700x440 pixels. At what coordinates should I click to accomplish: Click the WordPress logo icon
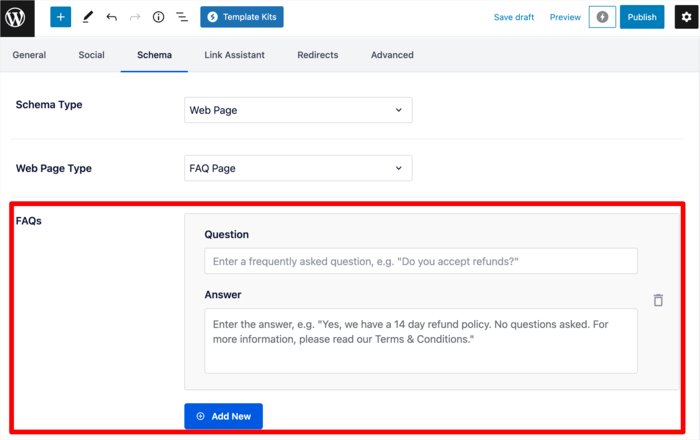pos(17,18)
